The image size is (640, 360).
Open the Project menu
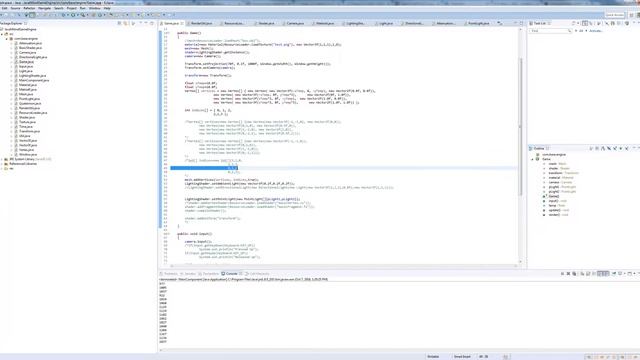pyautogui.click(x=71, y=8)
